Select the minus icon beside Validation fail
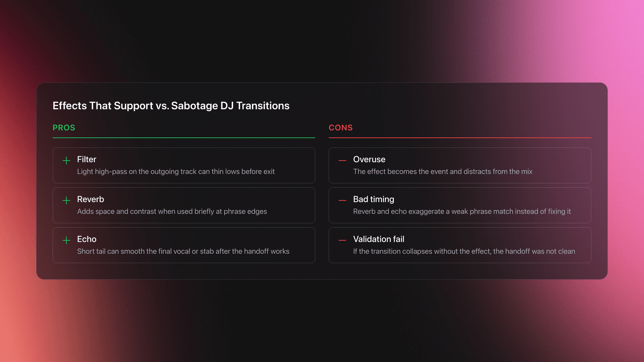Viewport: 644px width, 362px height. point(342,240)
